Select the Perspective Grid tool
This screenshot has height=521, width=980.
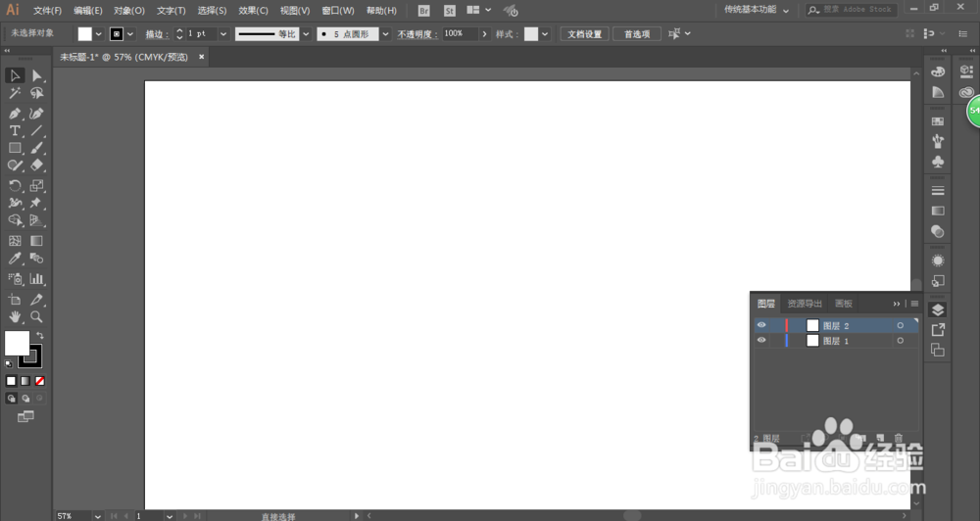point(37,220)
